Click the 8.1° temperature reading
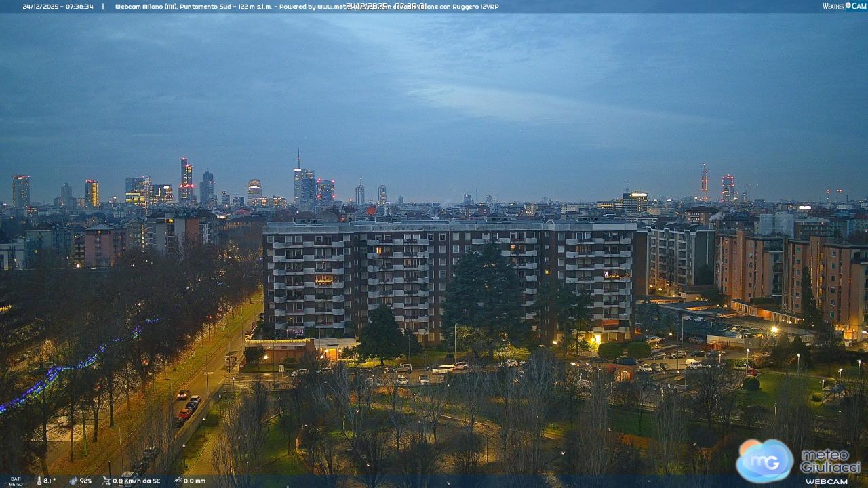The image size is (868, 488). pos(50,481)
